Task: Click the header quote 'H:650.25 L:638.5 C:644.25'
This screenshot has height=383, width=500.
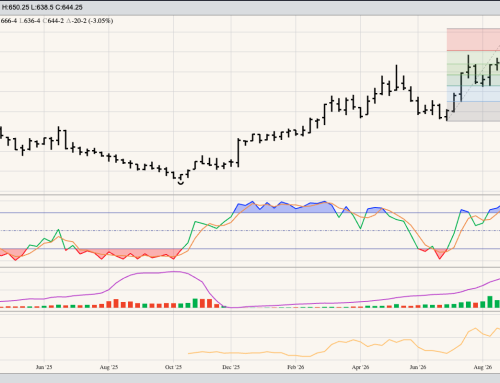Action: 42,7
